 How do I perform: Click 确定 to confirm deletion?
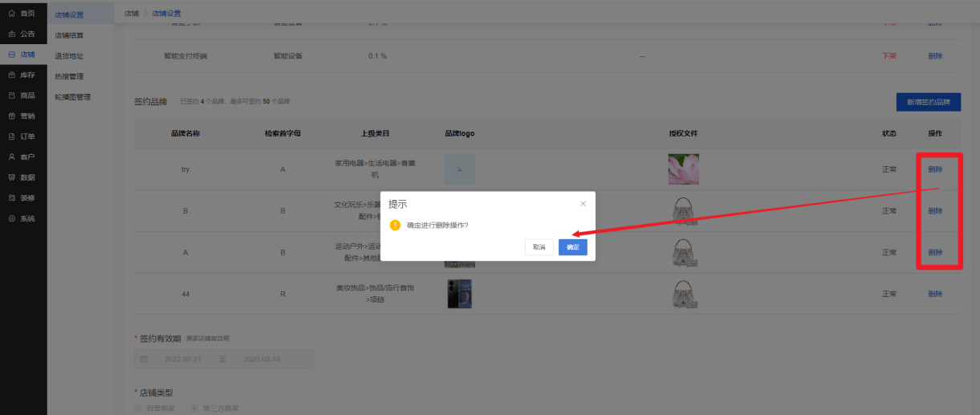[572, 247]
